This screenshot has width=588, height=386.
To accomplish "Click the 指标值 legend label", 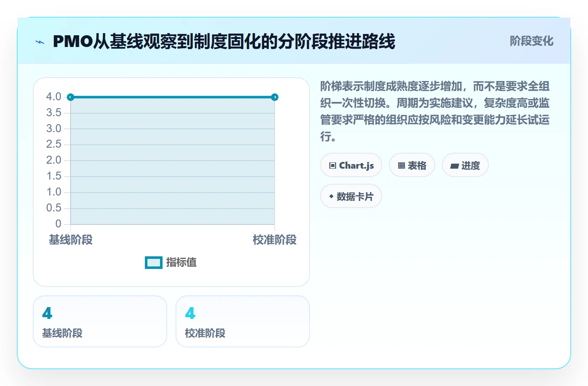I will (181, 263).
